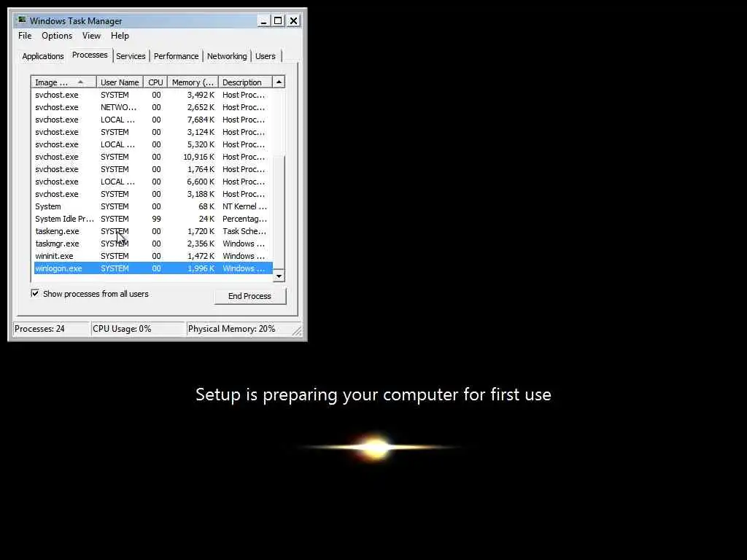
Task: Sort by the Memory column header
Action: click(x=193, y=82)
